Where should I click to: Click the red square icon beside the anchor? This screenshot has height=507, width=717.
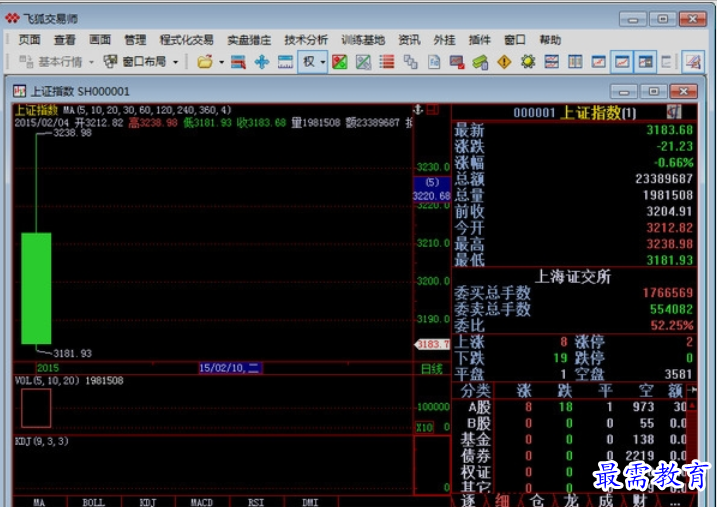tap(432, 109)
